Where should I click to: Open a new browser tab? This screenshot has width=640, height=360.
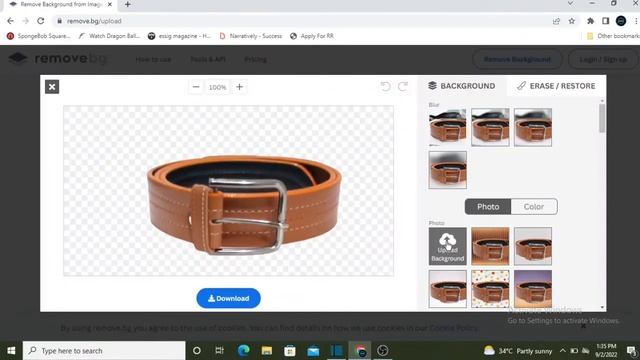128,4
